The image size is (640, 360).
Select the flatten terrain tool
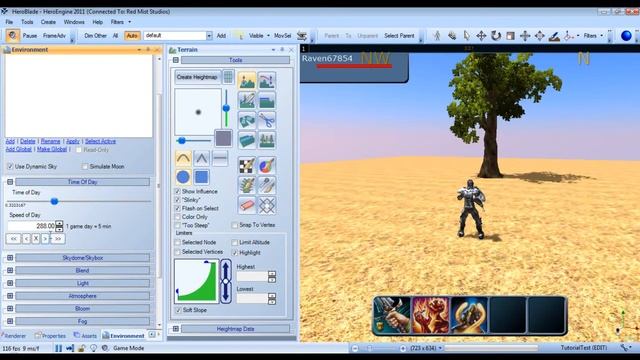click(267, 100)
